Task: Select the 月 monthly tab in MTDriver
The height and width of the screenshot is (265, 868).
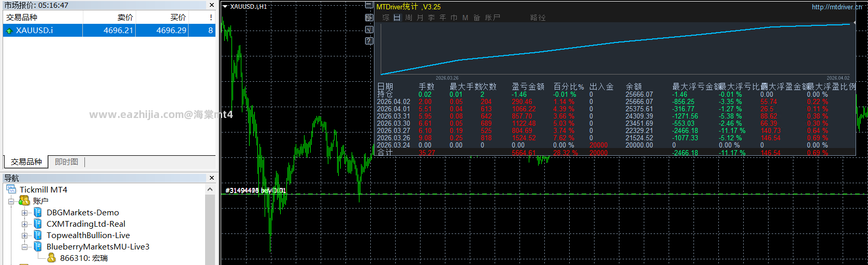Action: pyautogui.click(x=420, y=18)
